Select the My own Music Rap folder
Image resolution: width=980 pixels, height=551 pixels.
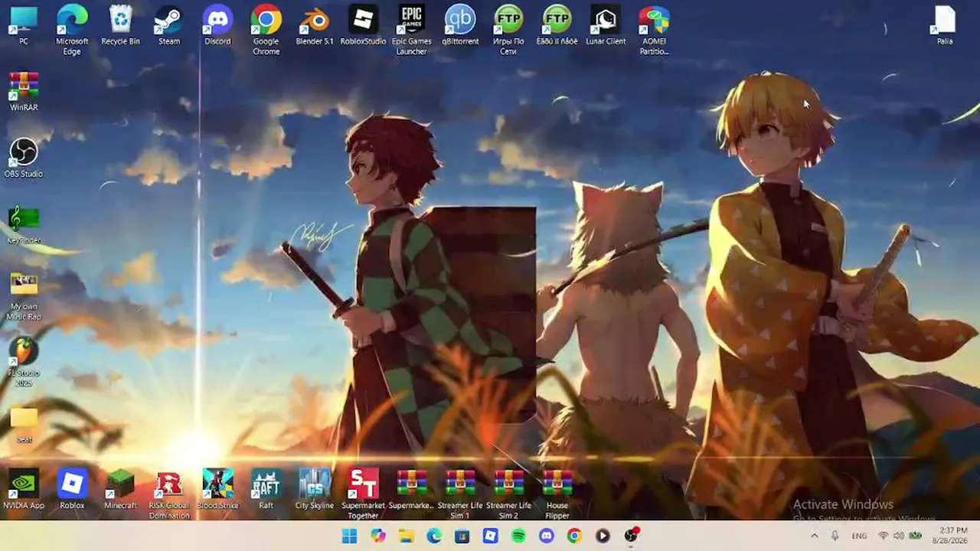point(24,296)
